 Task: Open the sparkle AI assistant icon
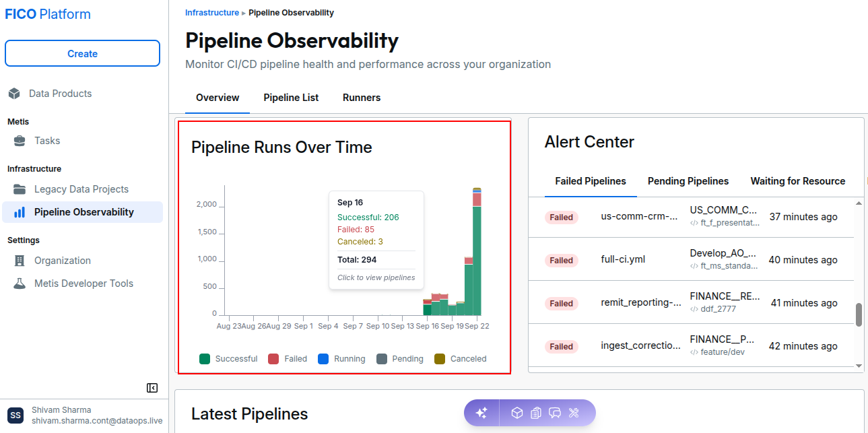point(481,413)
